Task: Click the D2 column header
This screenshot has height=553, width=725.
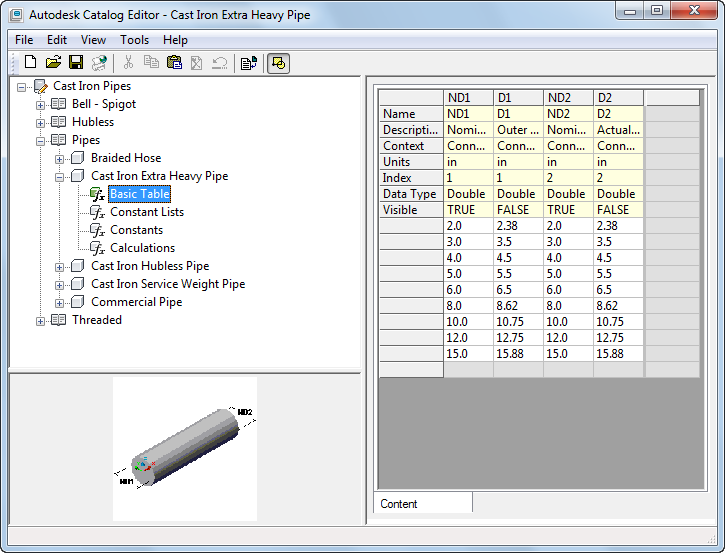Action: click(618, 98)
